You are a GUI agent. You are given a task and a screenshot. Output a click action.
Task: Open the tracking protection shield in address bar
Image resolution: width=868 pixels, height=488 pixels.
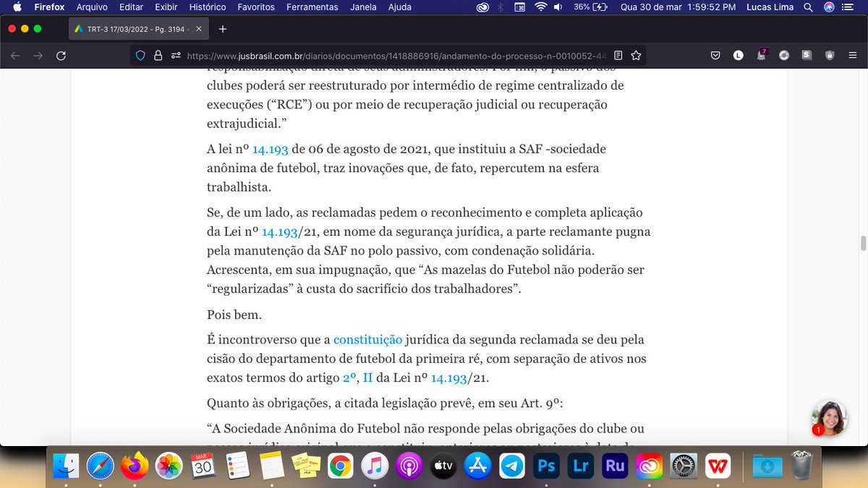[x=141, y=56]
